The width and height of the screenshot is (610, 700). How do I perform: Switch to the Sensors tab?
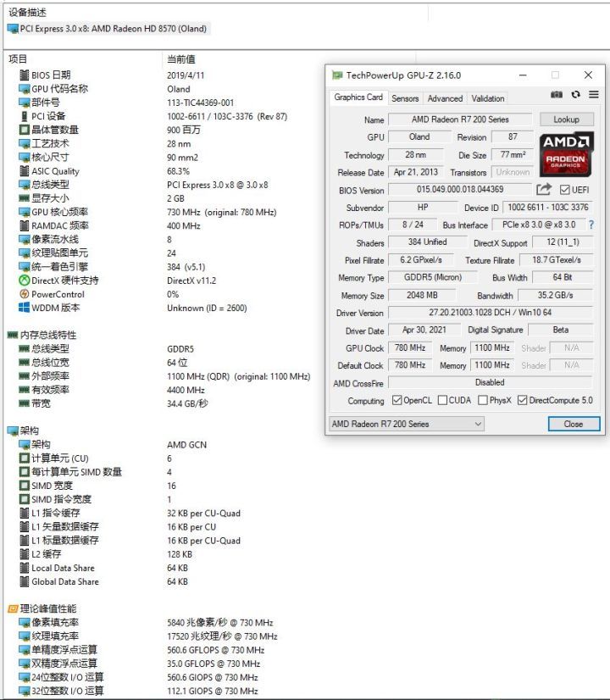405,98
